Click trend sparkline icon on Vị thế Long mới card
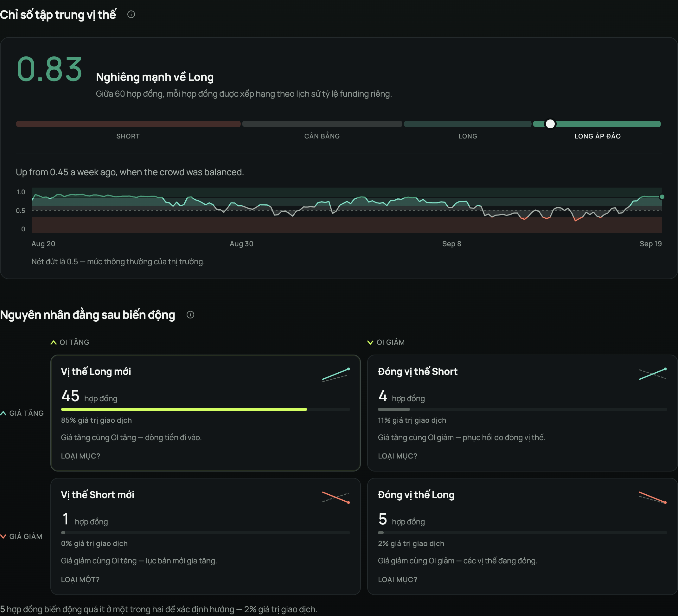This screenshot has width=678, height=616. 336,375
